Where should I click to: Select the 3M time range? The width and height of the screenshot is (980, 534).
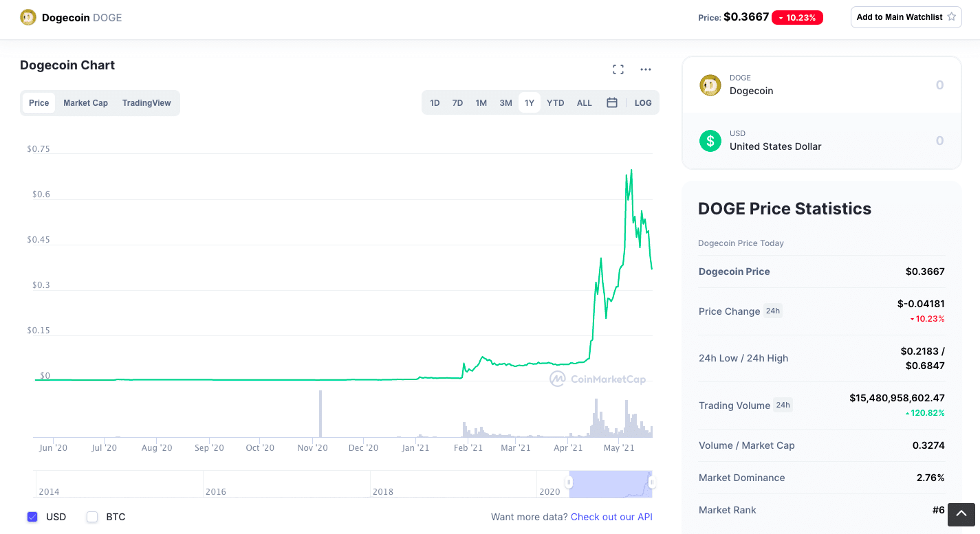tap(505, 103)
